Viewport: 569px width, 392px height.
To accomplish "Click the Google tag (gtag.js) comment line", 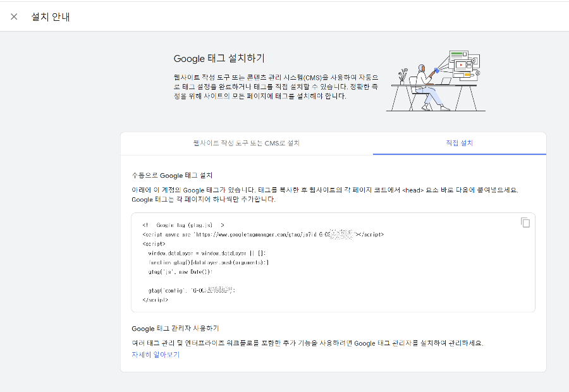I will (183, 225).
